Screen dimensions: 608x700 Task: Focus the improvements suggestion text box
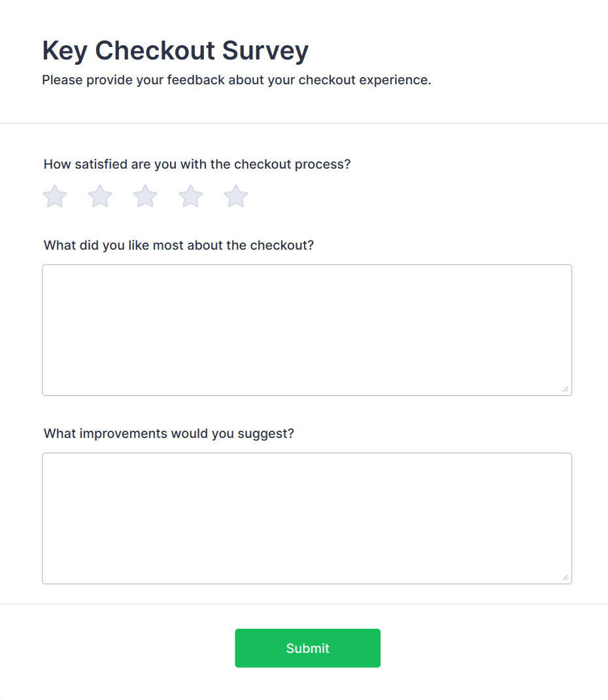click(x=307, y=518)
